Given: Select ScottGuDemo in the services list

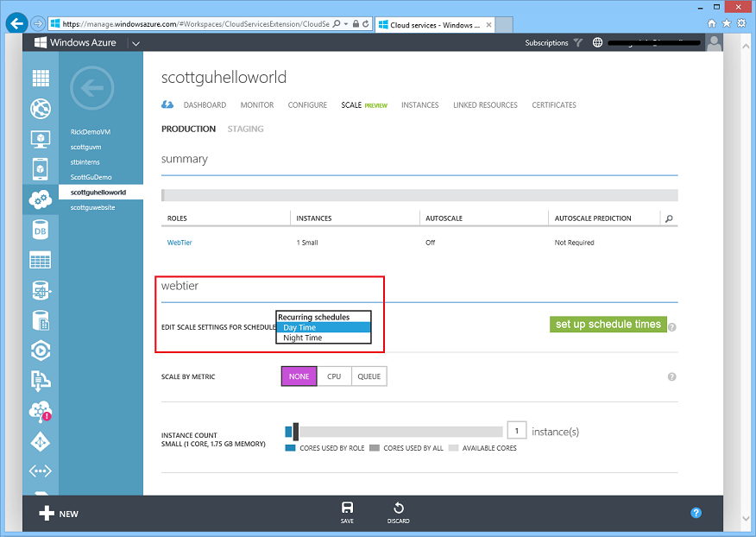Looking at the screenshot, I should 91,177.
